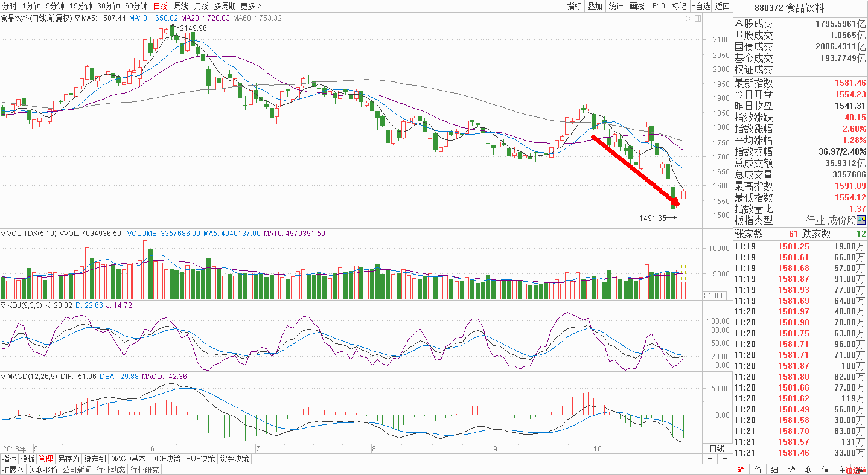
Task: Open the 公司新闻 tab
Action: pyautogui.click(x=76, y=470)
